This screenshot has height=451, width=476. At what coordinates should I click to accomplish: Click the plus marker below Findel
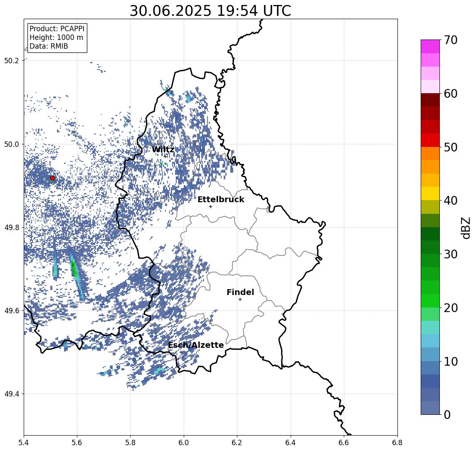[x=240, y=300]
